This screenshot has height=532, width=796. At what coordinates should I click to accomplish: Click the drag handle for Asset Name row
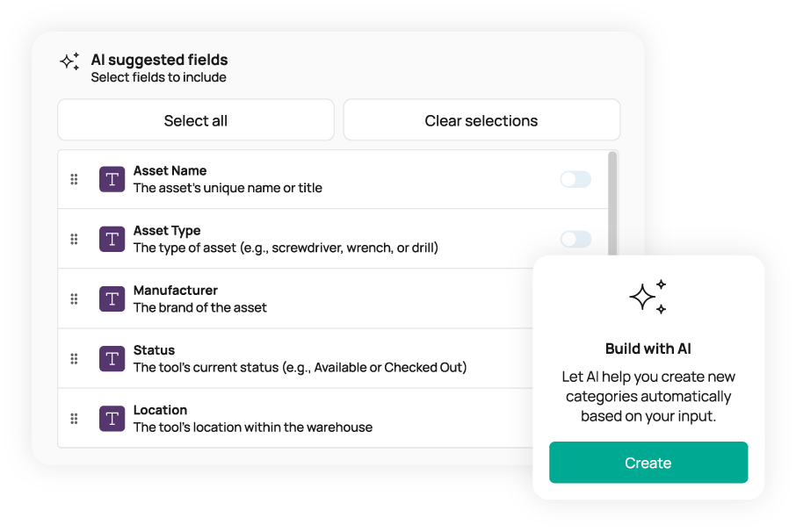point(74,179)
